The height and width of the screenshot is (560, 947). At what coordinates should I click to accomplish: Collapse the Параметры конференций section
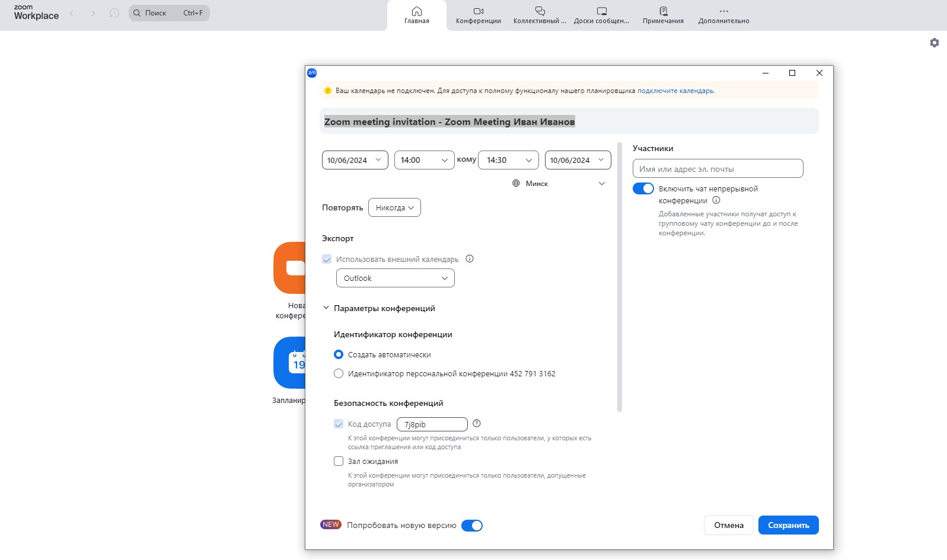[x=326, y=308]
